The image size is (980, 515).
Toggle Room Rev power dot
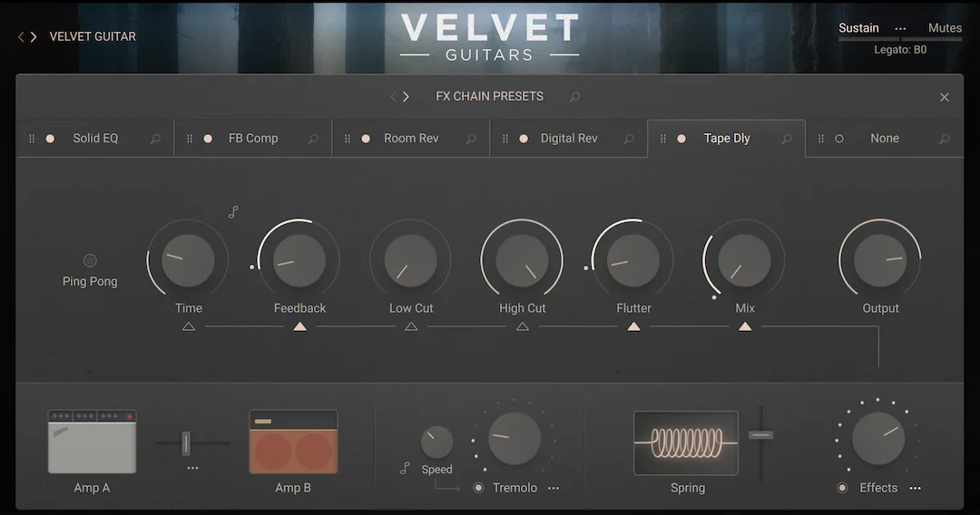click(x=366, y=139)
